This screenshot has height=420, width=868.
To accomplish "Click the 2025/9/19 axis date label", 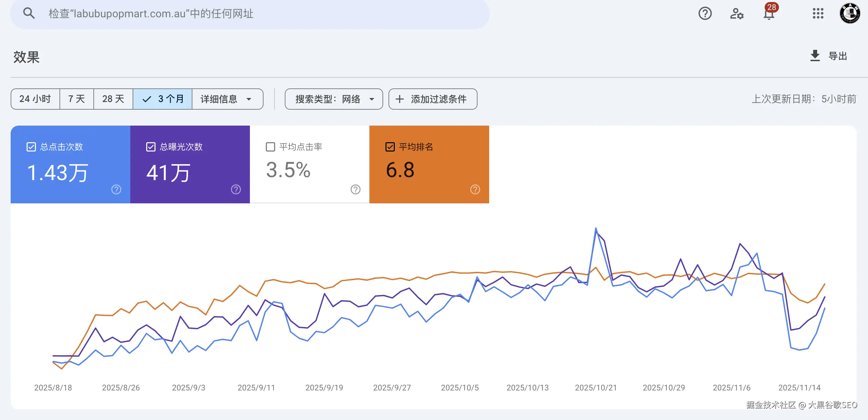I will 324,388.
